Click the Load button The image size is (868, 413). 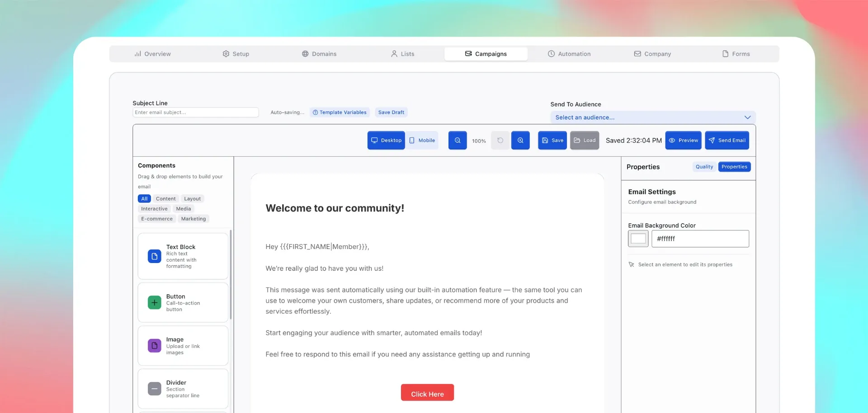click(585, 141)
